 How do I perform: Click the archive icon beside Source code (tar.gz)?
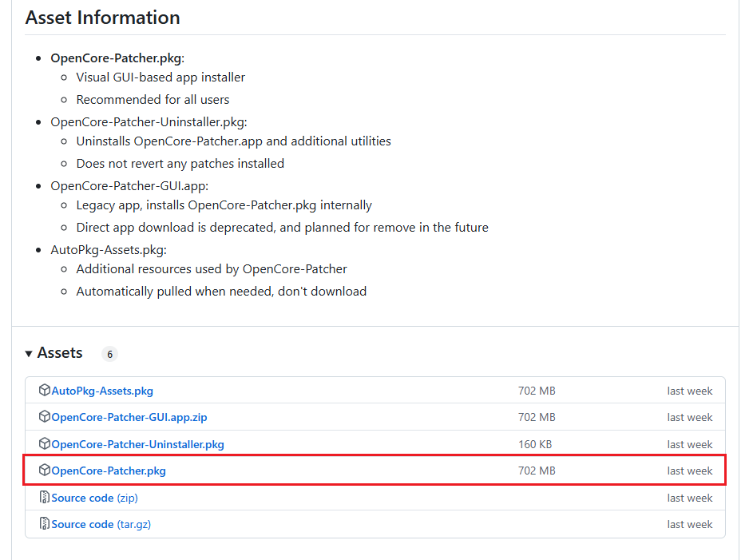point(44,523)
